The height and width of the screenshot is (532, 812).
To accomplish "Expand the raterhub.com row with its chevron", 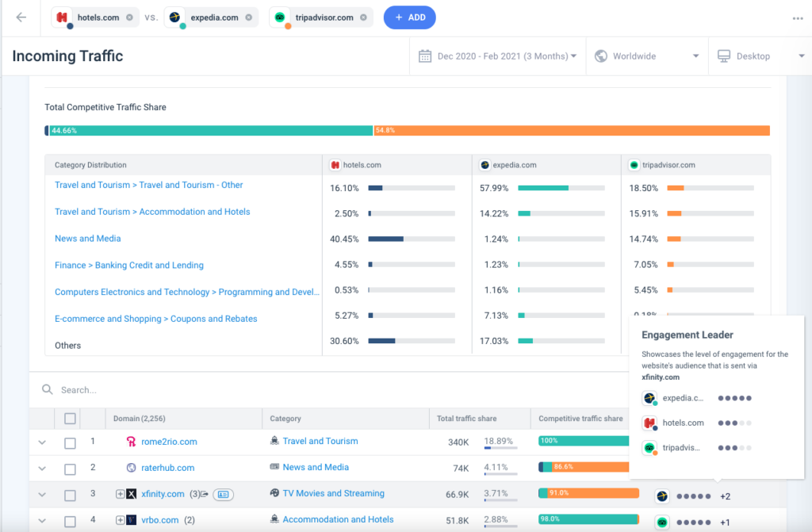I will 42,468.
